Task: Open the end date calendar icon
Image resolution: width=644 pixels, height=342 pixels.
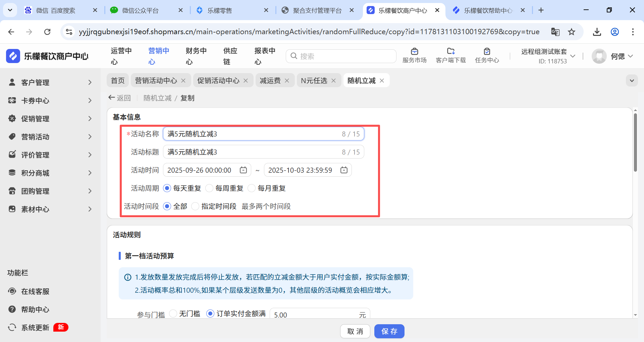Action: (344, 170)
